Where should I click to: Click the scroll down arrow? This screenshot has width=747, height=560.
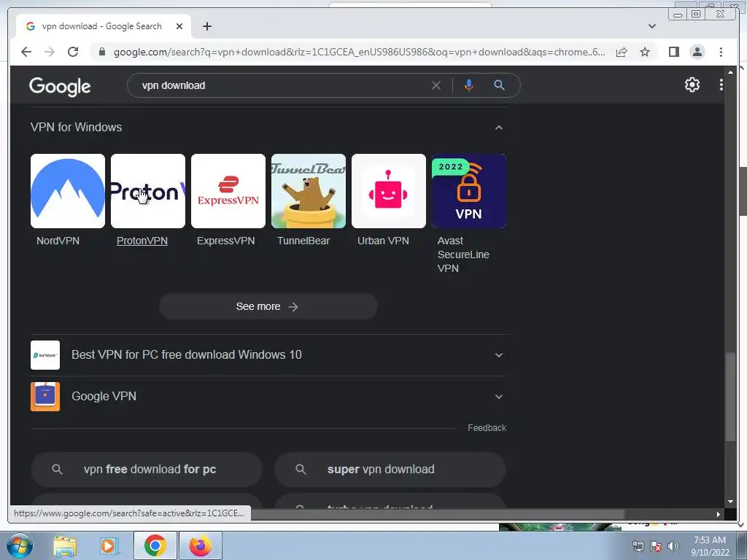click(730, 502)
